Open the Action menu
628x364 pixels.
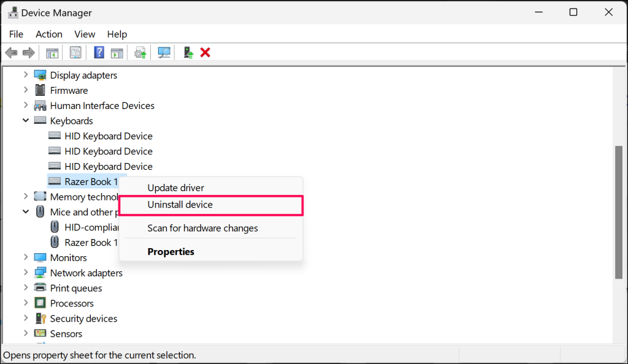coord(49,34)
